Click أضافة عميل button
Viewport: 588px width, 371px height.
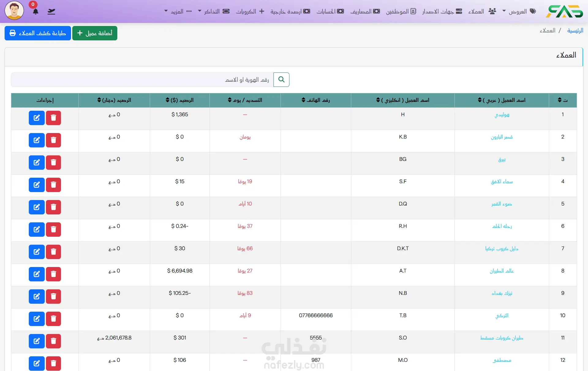click(95, 33)
